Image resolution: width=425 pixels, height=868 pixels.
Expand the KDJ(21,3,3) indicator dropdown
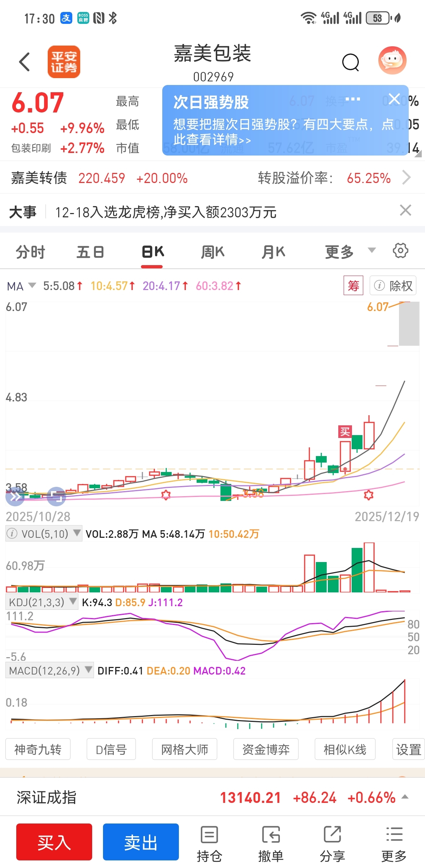click(x=42, y=602)
